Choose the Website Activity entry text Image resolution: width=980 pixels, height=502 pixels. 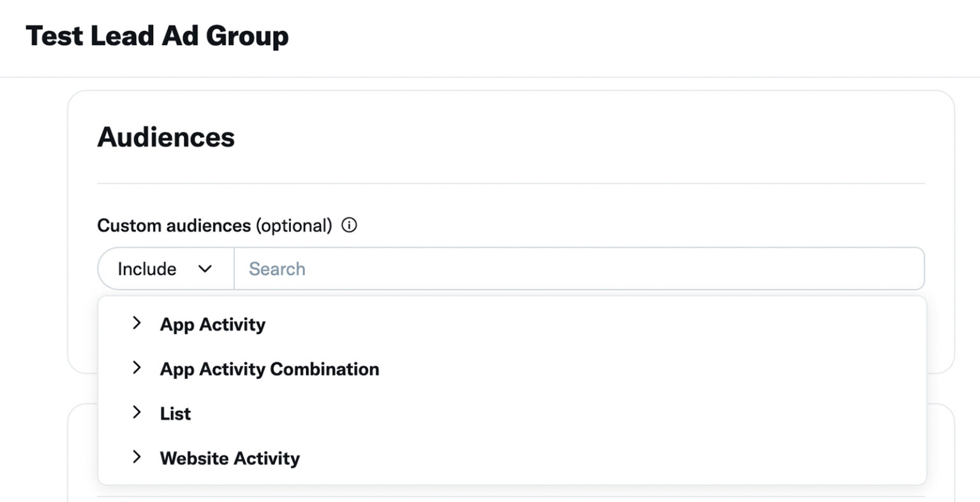coord(230,458)
